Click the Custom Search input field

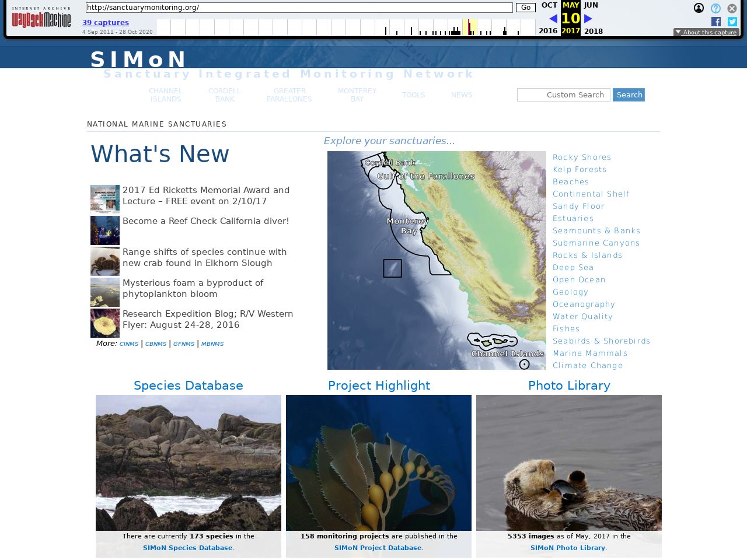click(x=563, y=94)
